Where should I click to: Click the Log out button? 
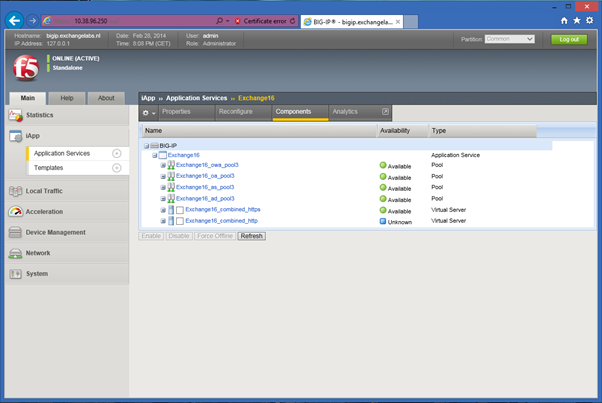(569, 39)
